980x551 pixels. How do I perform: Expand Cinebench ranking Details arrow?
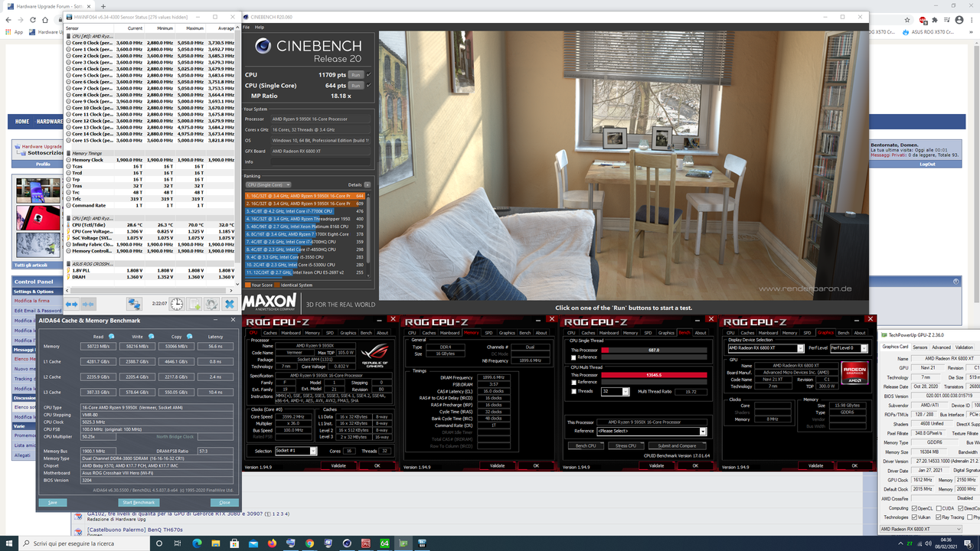point(367,184)
